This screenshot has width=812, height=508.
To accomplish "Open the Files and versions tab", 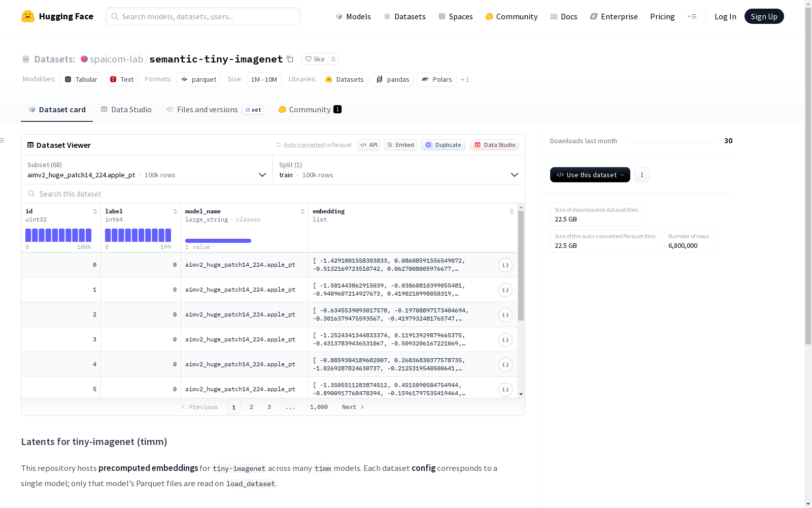I will (x=215, y=110).
